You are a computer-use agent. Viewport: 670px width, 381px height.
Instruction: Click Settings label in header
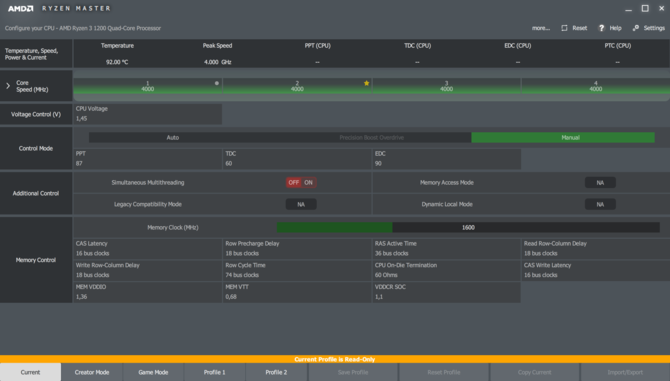[x=654, y=28]
